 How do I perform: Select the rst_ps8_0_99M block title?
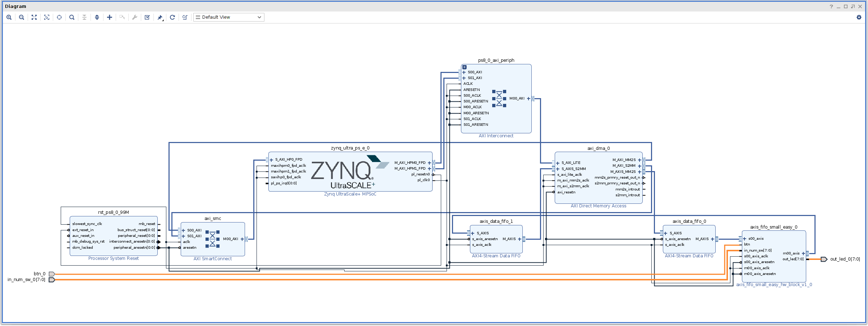pyautogui.click(x=114, y=212)
